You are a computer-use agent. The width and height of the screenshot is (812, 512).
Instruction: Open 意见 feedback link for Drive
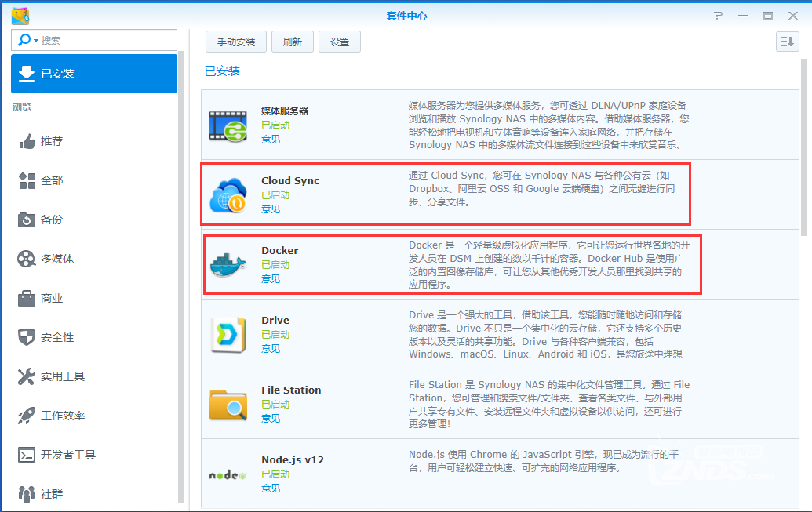point(271,349)
